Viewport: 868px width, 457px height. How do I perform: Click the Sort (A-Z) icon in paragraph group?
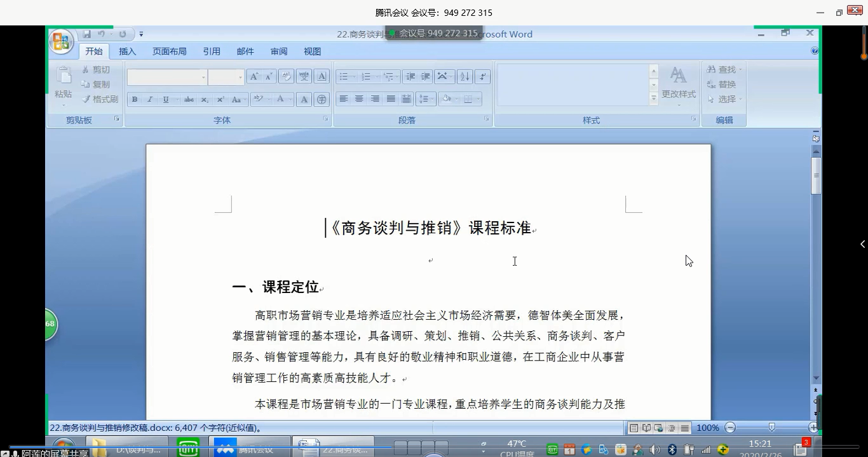pos(465,76)
